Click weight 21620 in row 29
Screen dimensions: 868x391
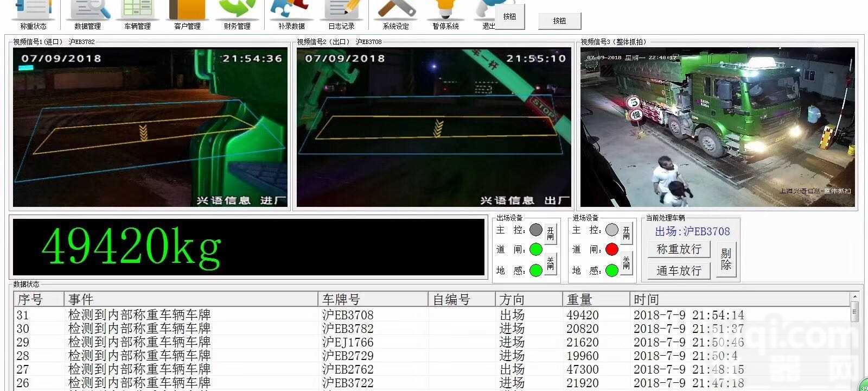click(583, 342)
